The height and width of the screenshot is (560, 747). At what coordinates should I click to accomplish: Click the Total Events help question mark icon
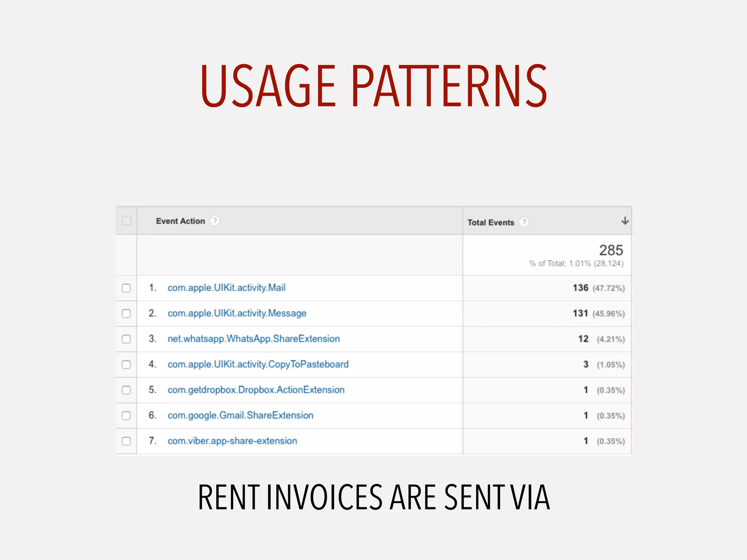[524, 222]
